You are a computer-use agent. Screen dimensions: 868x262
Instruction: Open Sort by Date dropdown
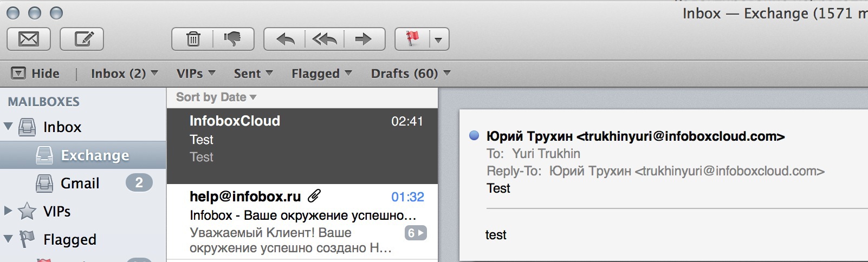tap(216, 97)
